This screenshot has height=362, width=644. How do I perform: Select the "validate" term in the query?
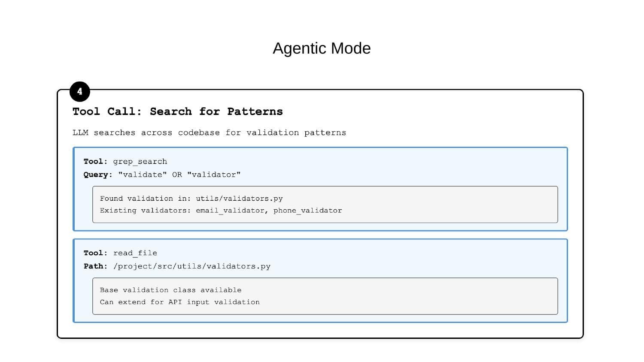[143, 175]
